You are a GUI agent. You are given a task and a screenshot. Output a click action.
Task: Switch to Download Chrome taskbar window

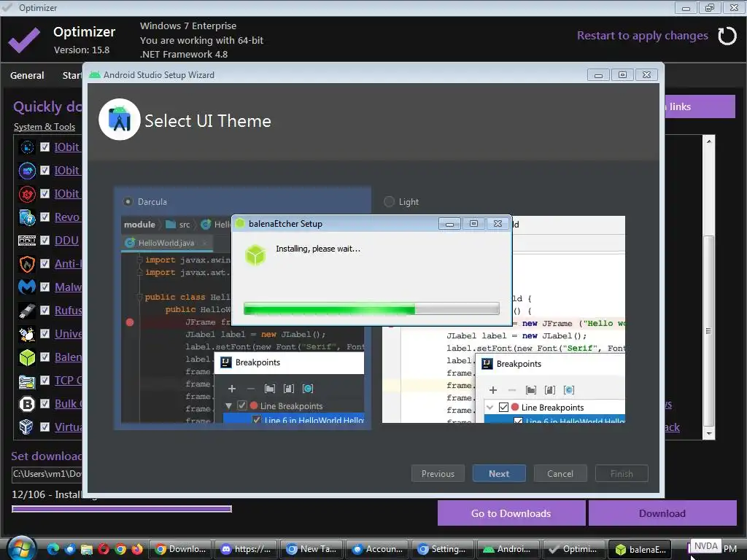point(181,549)
